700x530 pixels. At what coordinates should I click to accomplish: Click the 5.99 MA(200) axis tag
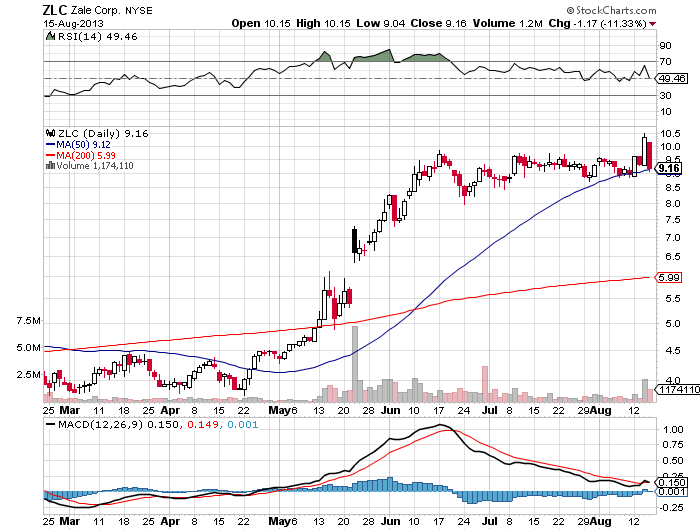pyautogui.click(x=668, y=278)
